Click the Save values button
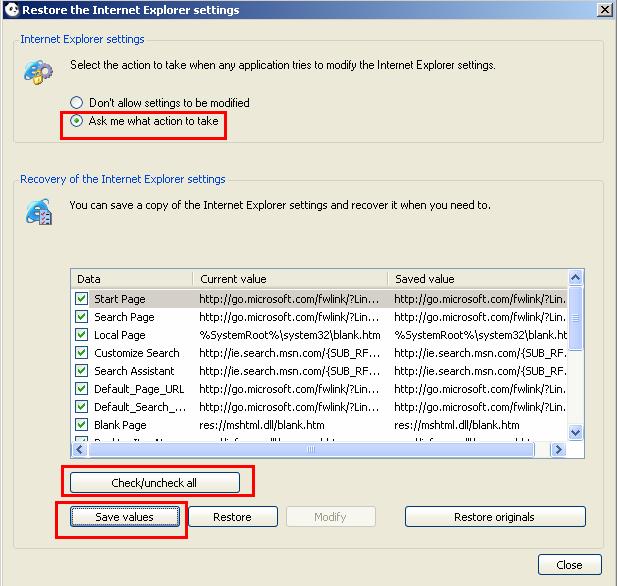Image resolution: width=617 pixels, height=586 pixels. (125, 517)
